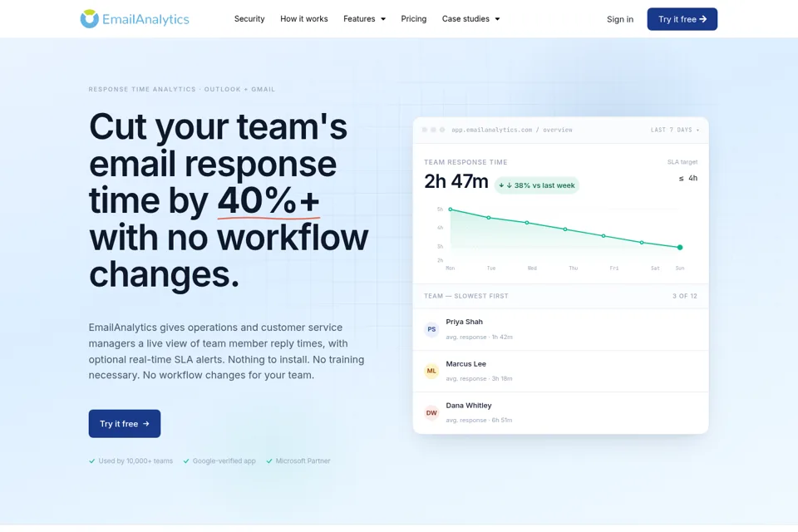This screenshot has height=532, width=798.
Task: Click TEAM — SLOWEST FIRST heading
Action: [x=466, y=296]
